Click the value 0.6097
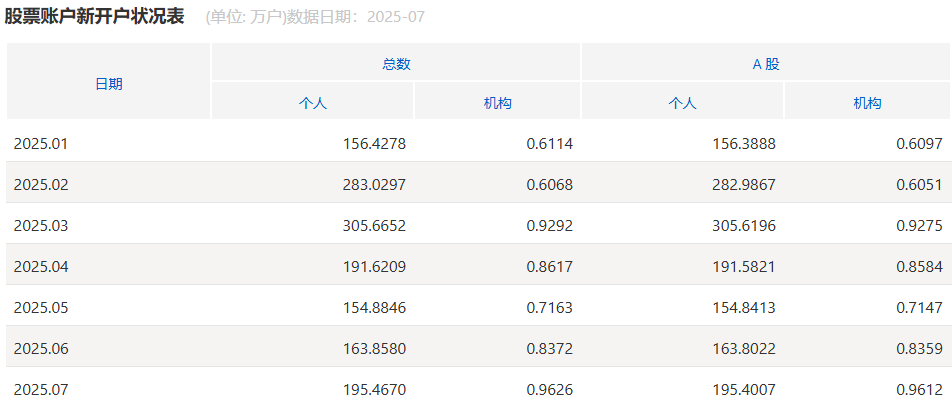The height and width of the screenshot is (403, 952). tap(920, 144)
